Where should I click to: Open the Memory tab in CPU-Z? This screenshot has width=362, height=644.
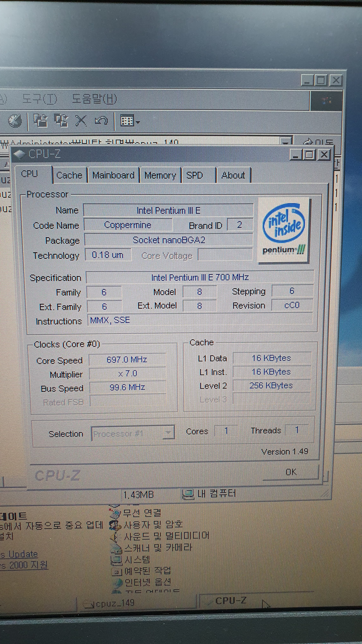160,176
